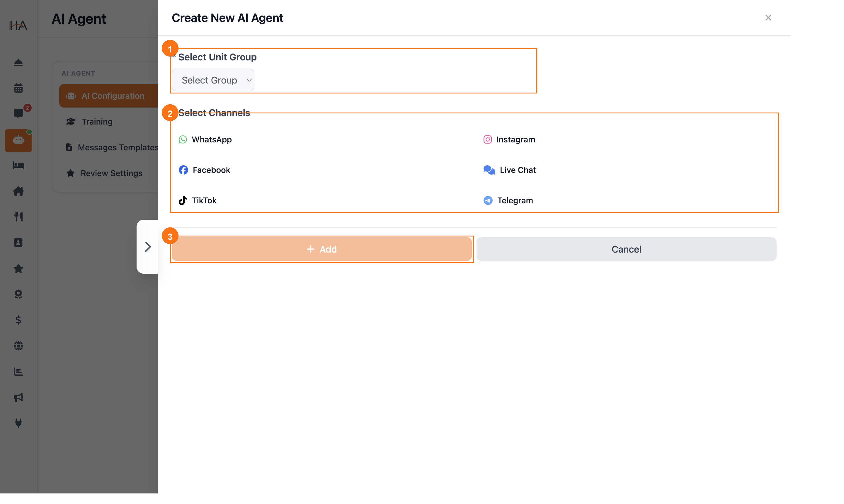
Task: Open the bed rooms icon in the sidebar
Action: 18,165
